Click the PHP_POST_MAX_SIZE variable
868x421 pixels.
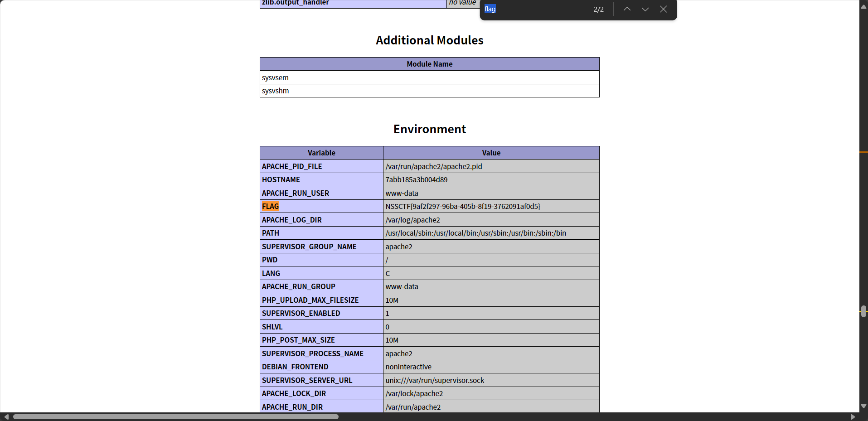[x=298, y=340]
